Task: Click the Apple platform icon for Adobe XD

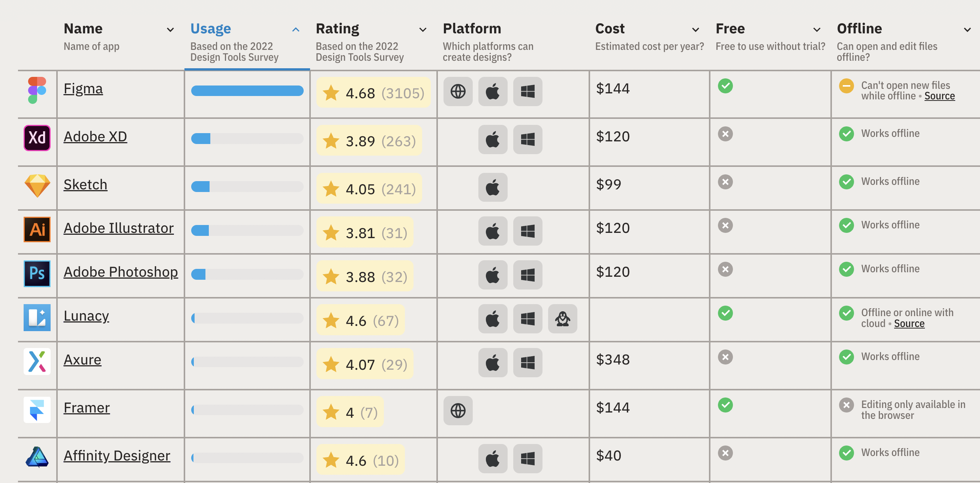Action: tap(493, 139)
